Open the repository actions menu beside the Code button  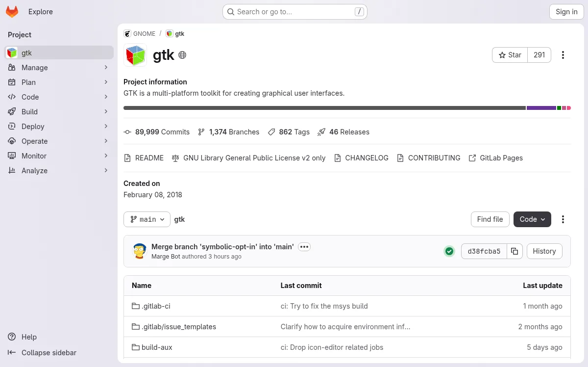point(563,219)
